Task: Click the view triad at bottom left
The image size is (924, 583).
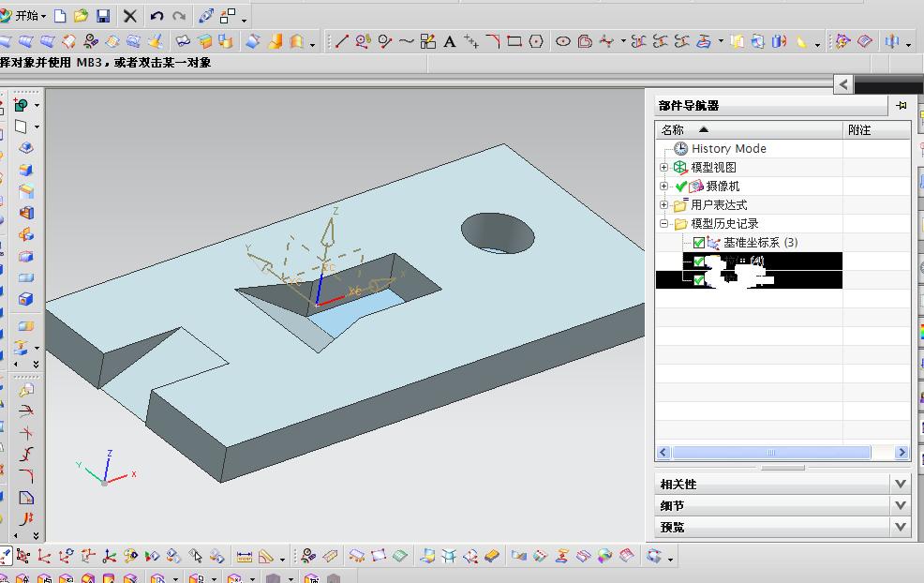Action: coord(107,469)
